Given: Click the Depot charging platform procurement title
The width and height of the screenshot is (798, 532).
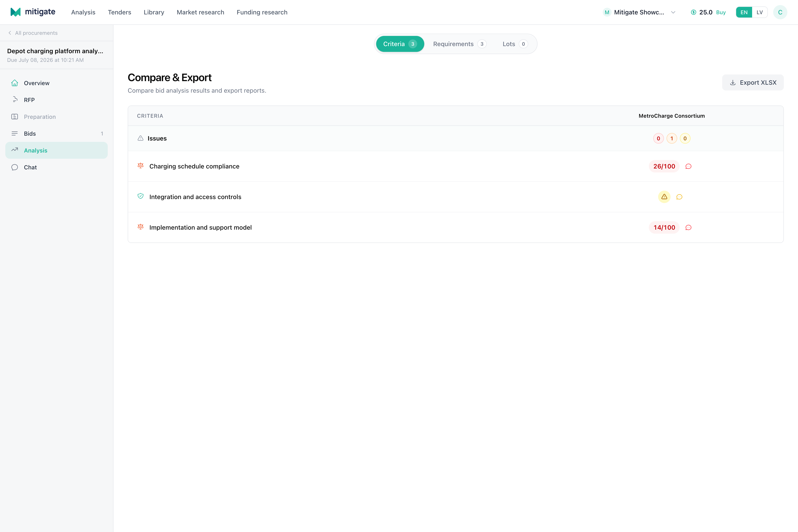Looking at the screenshot, I should click(55, 51).
